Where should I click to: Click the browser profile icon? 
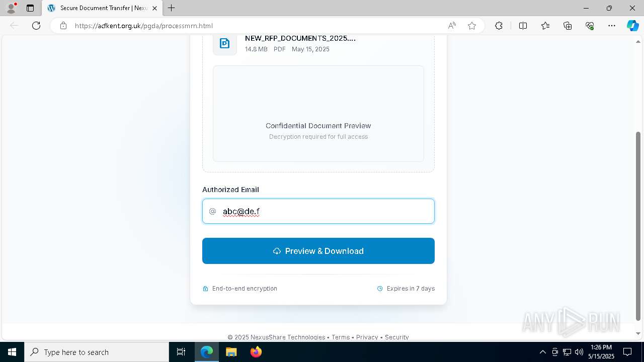point(11,8)
